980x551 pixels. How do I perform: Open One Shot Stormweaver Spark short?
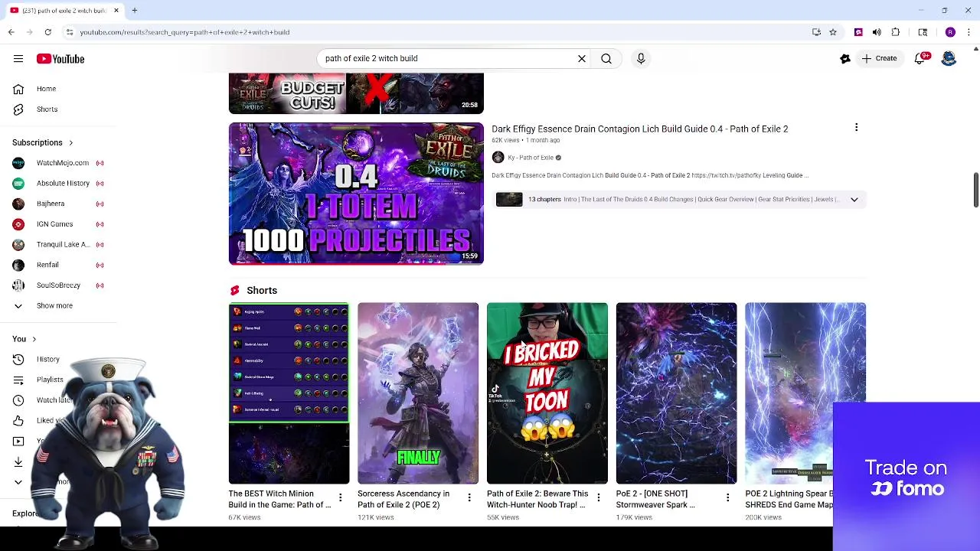coord(676,393)
